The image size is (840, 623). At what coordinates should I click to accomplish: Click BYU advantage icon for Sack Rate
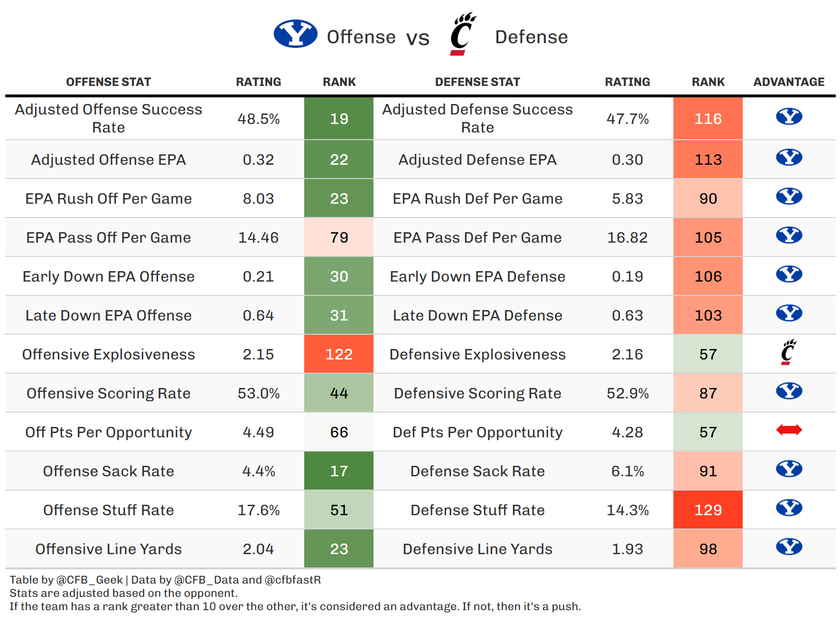pos(789,469)
